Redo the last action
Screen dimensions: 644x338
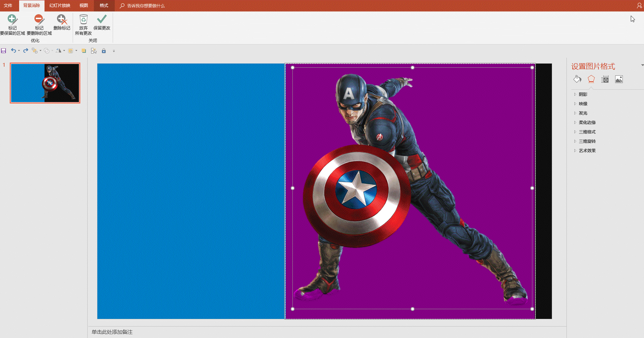click(25, 51)
